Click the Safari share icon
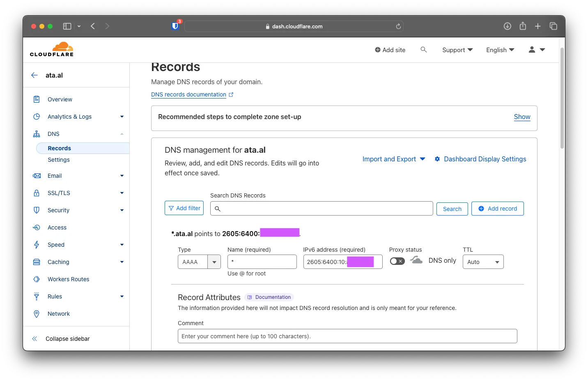The image size is (588, 381). click(523, 26)
